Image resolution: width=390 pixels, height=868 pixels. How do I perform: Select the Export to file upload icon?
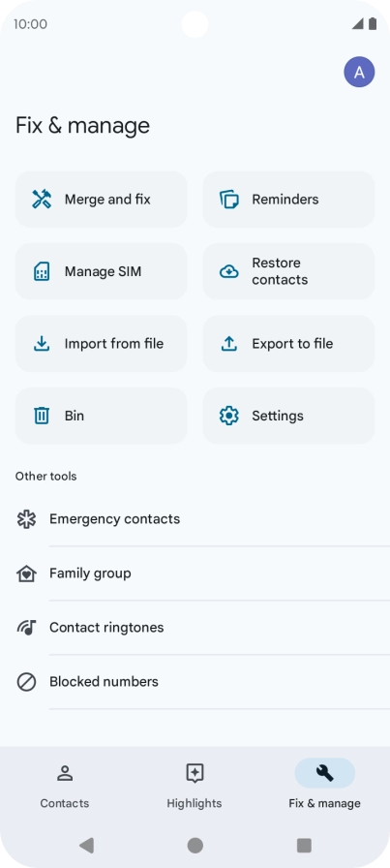tap(229, 344)
